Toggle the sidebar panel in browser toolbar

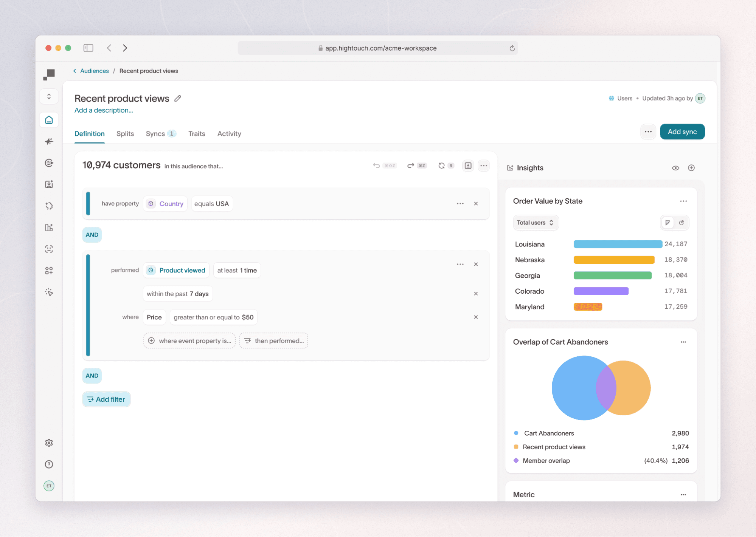88,48
